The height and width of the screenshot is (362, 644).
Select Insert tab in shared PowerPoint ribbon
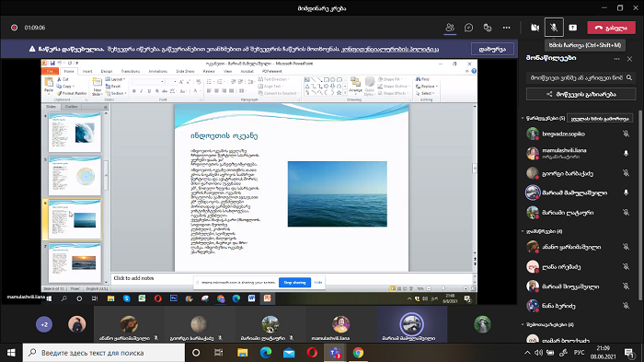pos(87,71)
